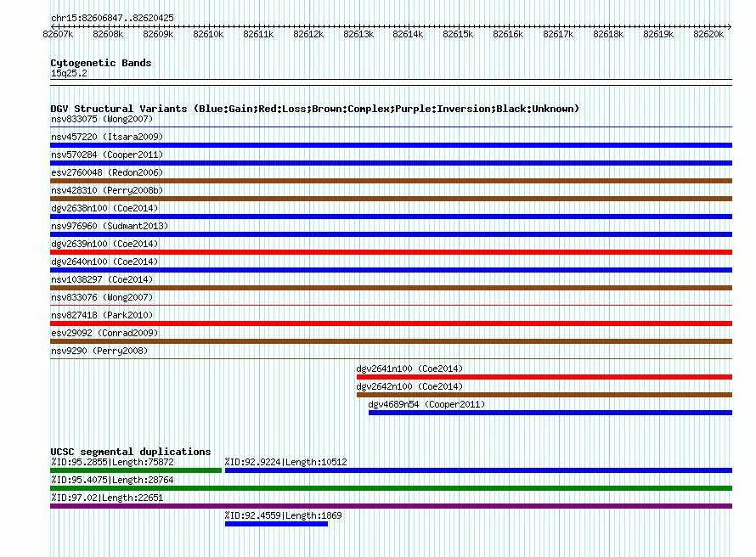
Task: Select the nsv570284 (Cooper2011) variant label
Action: tap(107, 155)
